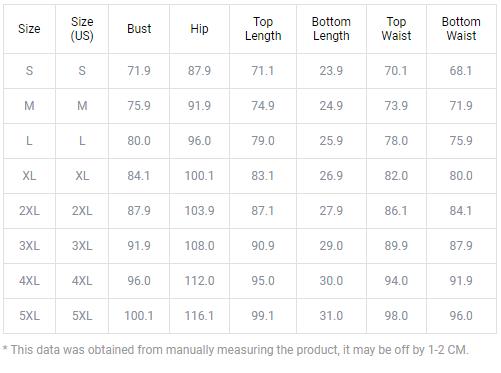Click the US size 3XL cell
This screenshot has height=373, width=501.
[x=82, y=246]
